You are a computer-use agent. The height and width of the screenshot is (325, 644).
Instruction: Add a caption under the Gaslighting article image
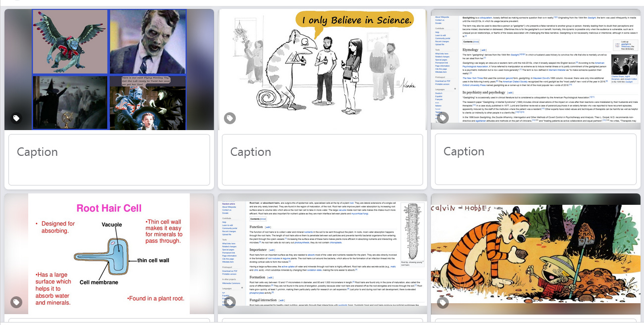pos(536,160)
